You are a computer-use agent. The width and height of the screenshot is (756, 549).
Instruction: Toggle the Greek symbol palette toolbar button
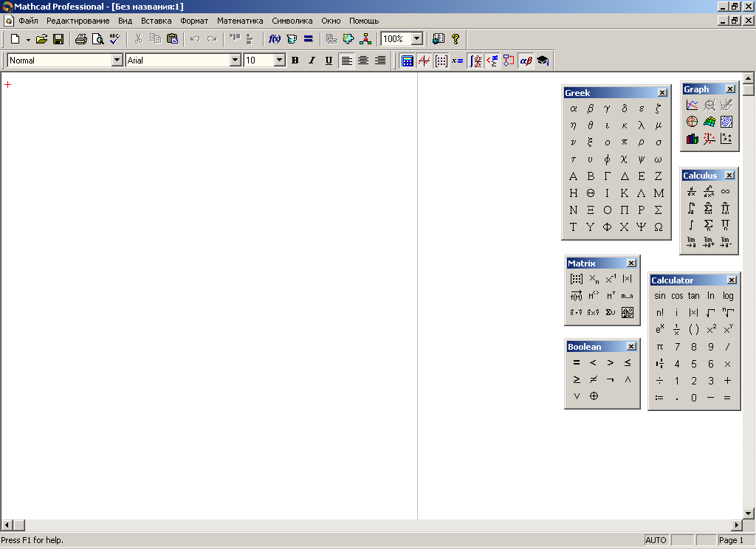click(x=526, y=61)
